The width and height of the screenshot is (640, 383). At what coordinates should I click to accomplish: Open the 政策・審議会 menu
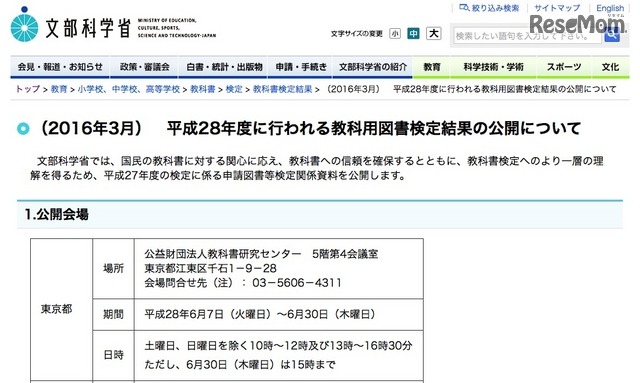click(x=144, y=67)
